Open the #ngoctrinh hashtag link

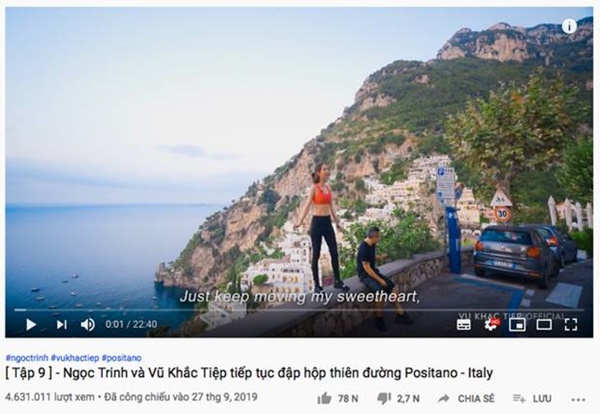tap(27, 358)
